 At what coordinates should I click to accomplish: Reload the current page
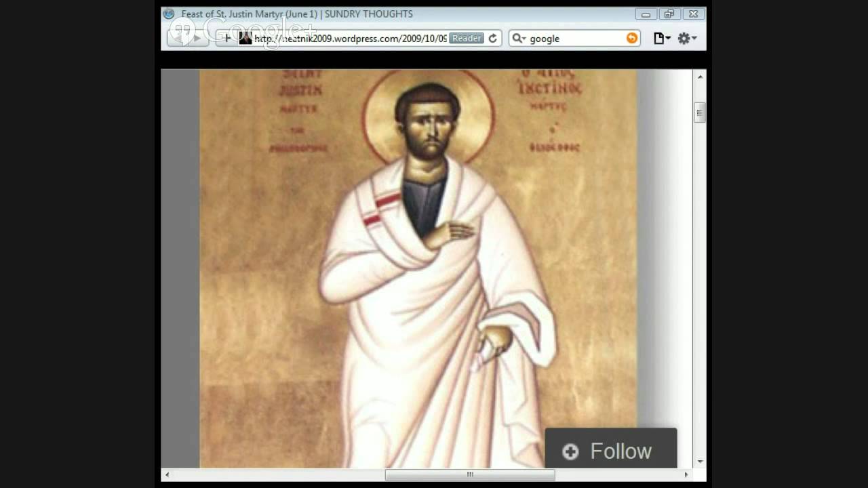point(493,39)
